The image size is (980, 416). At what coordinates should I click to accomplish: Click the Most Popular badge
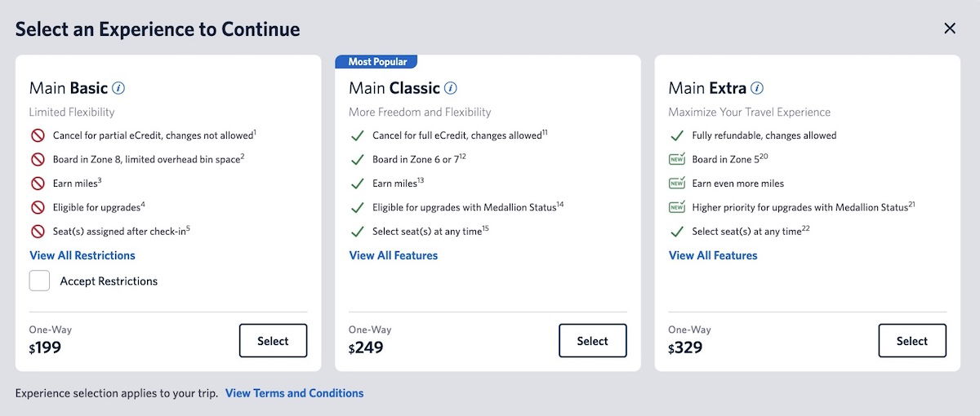[x=377, y=62]
